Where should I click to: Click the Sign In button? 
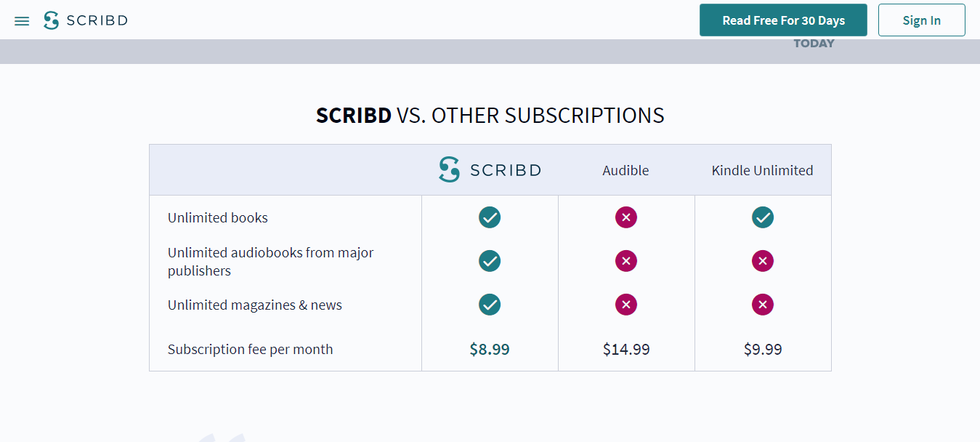[x=921, y=20]
